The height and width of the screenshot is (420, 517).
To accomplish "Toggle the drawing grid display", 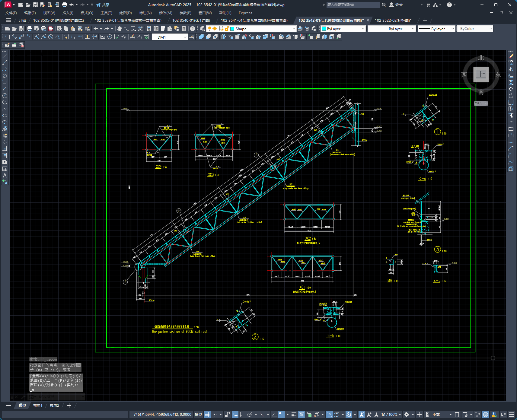I will point(207,415).
